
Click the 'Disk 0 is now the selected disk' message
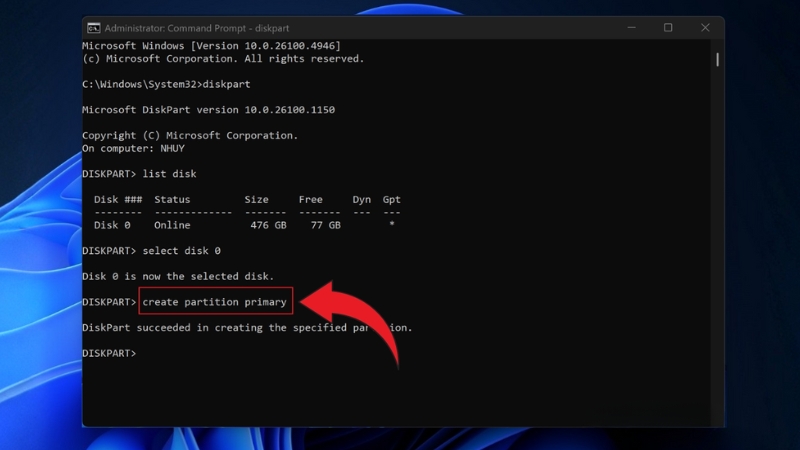pyautogui.click(x=178, y=276)
